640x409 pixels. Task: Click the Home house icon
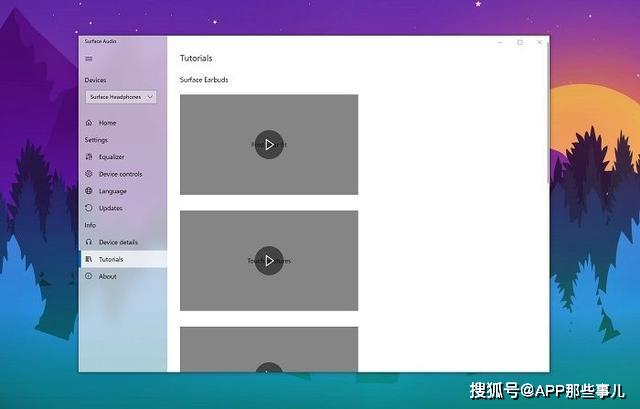pyautogui.click(x=89, y=122)
